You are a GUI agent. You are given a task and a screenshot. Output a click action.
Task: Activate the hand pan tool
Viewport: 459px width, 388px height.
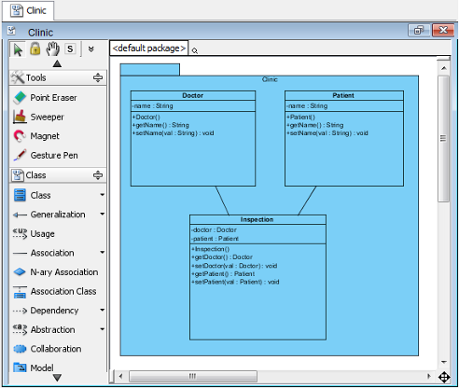[53, 49]
